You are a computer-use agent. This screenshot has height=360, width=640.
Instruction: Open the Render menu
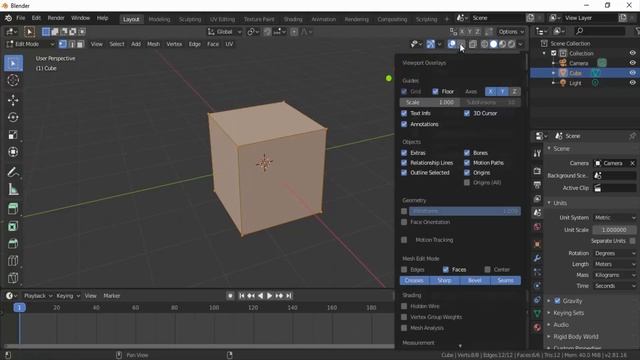click(x=56, y=18)
